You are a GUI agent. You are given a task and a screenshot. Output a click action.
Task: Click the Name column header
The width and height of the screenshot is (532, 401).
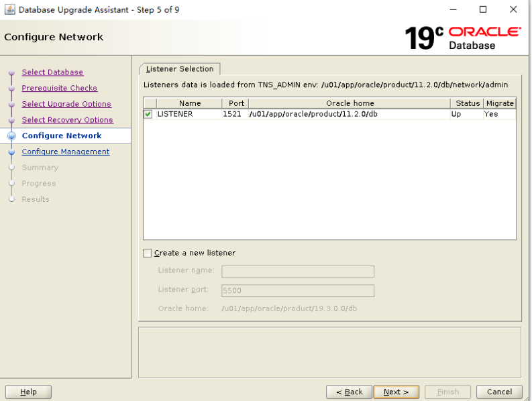[189, 103]
